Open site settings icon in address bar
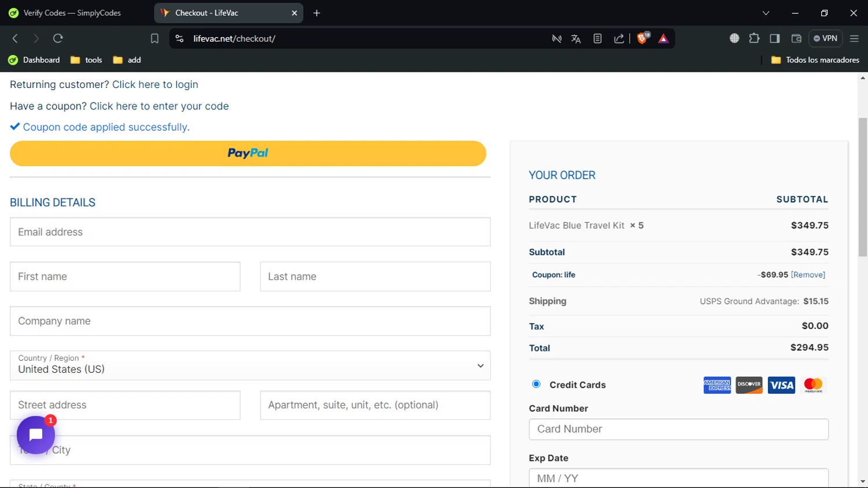868x488 pixels. tap(179, 38)
